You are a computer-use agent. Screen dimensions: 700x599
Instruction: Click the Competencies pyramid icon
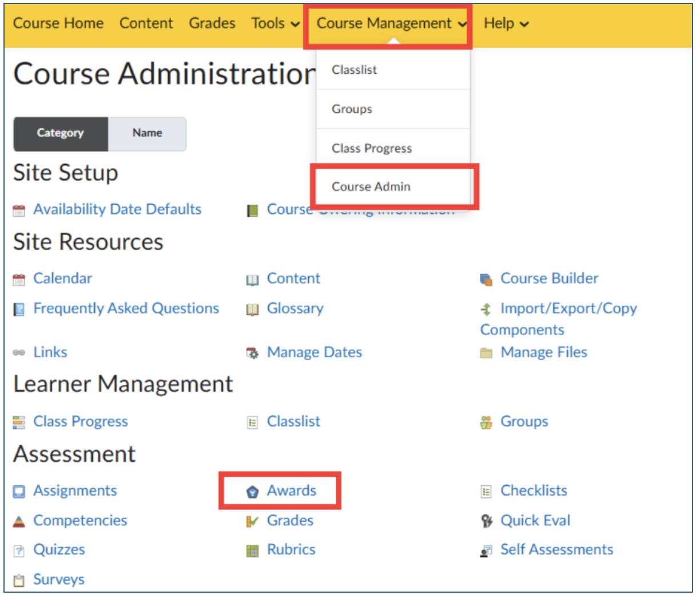[x=19, y=521]
